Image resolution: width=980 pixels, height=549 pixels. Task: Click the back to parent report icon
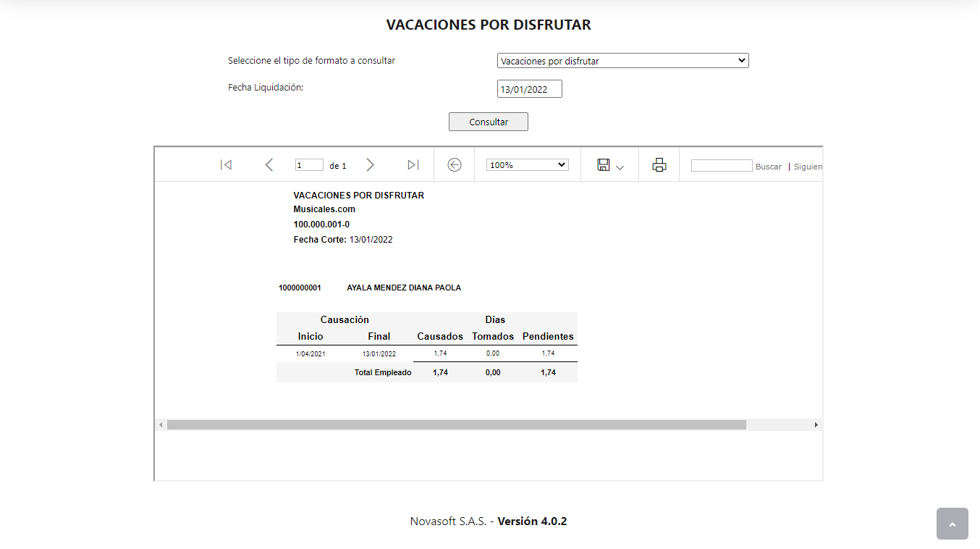(x=454, y=164)
